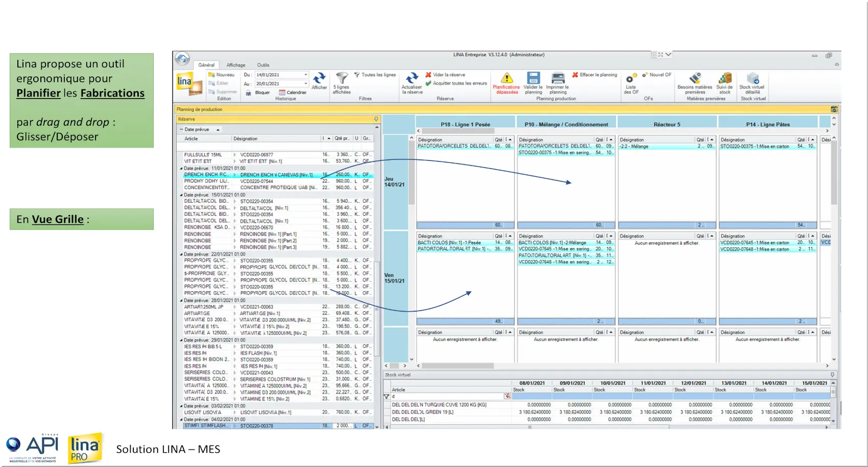Click the Date prévue grouping header sort arrow
868x467 pixels.
218,130
